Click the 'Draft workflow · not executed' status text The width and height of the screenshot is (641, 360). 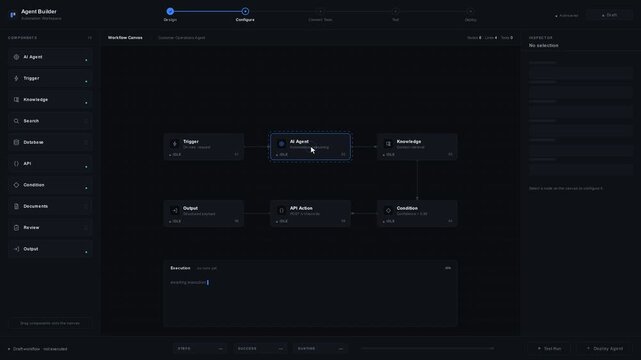[40, 349]
